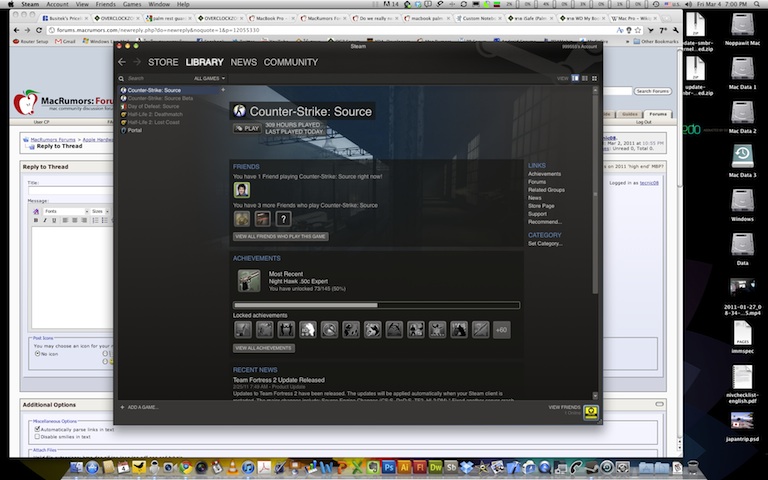Open VLC cone icon in the Dock
The image size is (768, 480).
tap(233, 467)
